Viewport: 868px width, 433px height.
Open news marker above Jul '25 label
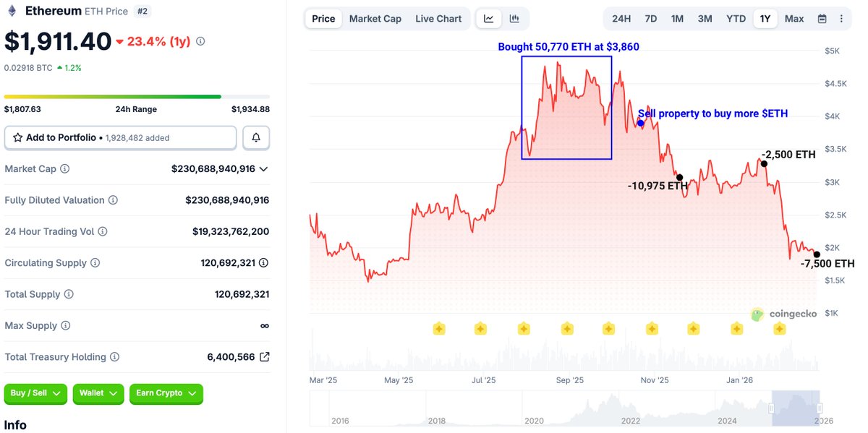[x=480, y=329]
